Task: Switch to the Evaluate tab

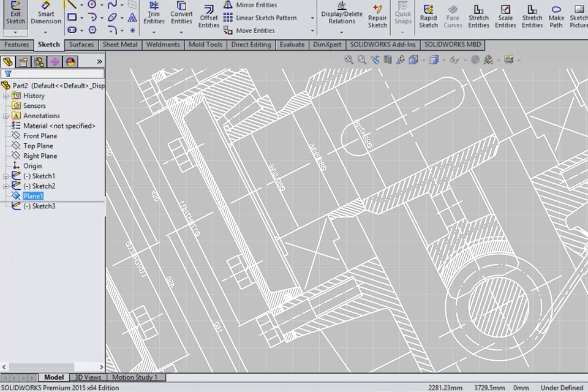Action: click(292, 45)
